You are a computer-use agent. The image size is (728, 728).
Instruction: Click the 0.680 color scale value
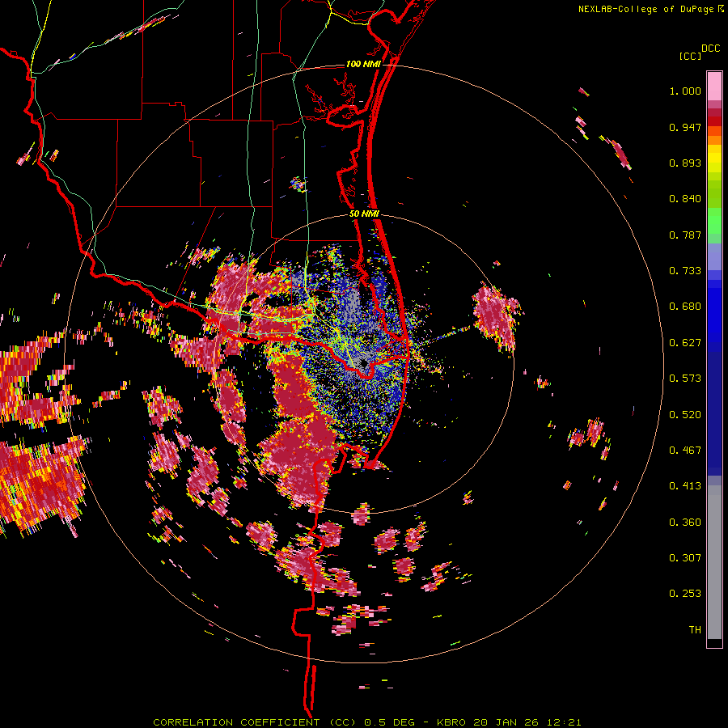point(685,307)
